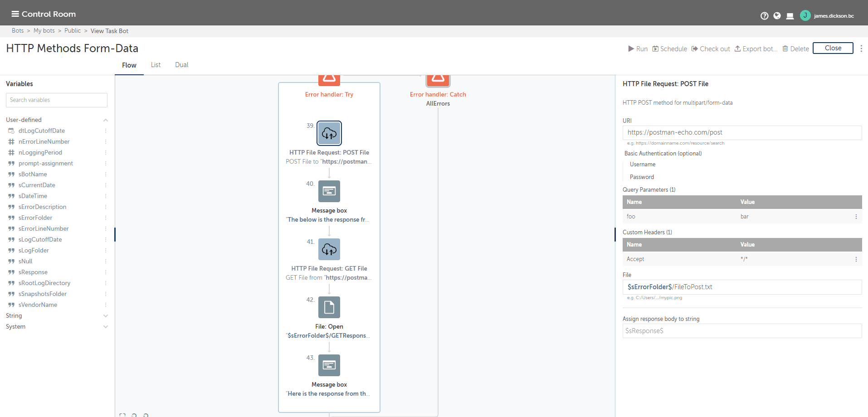Open the device laptop icon in header

(x=790, y=16)
